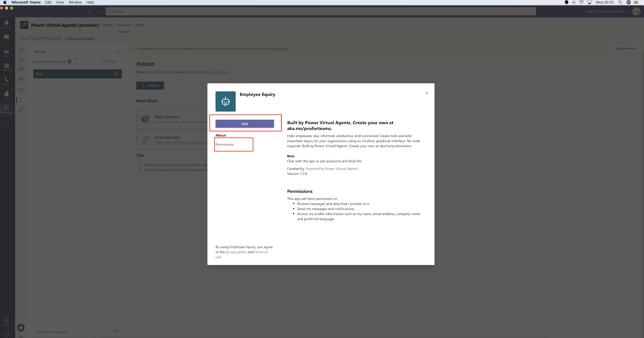Screen dimensions: 644x338
Task: Click the Teams Search box
Action: (321, 11)
